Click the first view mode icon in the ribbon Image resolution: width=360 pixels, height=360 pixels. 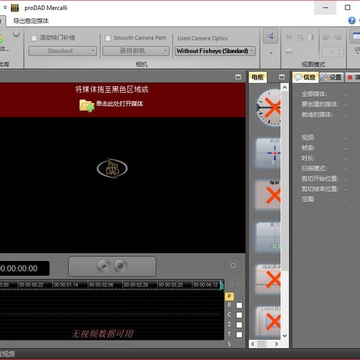289,37
